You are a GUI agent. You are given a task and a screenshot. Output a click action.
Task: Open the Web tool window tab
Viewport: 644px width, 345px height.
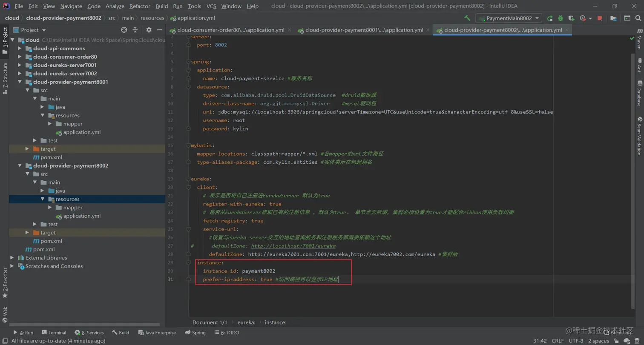click(5, 315)
